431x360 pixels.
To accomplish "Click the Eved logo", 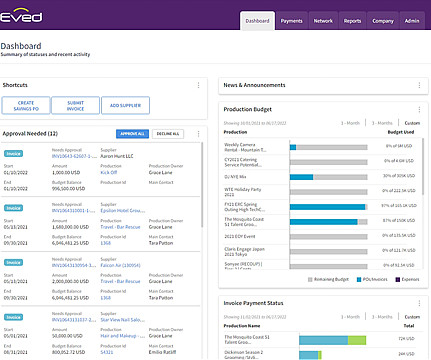I will [x=21, y=16].
